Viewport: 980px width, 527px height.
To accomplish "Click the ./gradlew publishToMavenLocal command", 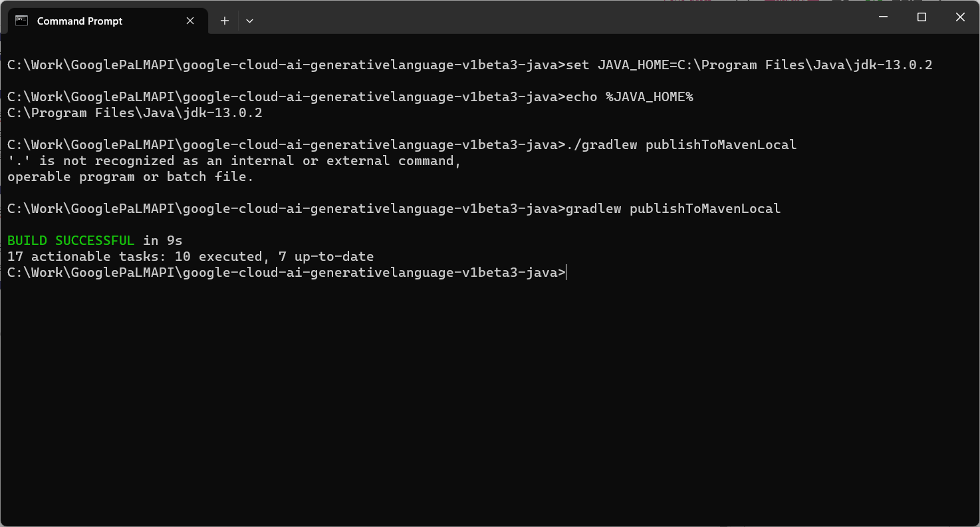I will pos(681,145).
